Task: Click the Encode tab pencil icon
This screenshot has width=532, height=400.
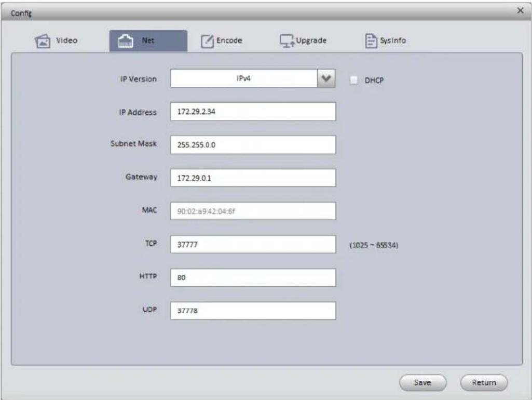Action: click(x=207, y=41)
